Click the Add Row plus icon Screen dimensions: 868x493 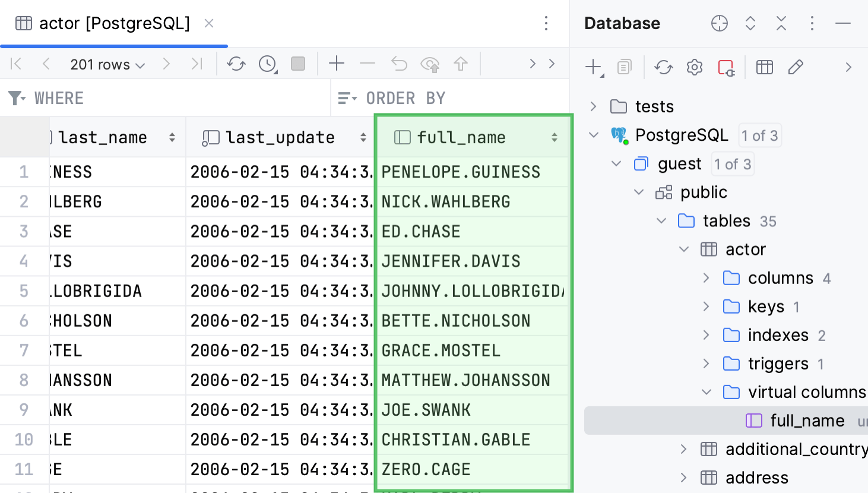tap(337, 64)
